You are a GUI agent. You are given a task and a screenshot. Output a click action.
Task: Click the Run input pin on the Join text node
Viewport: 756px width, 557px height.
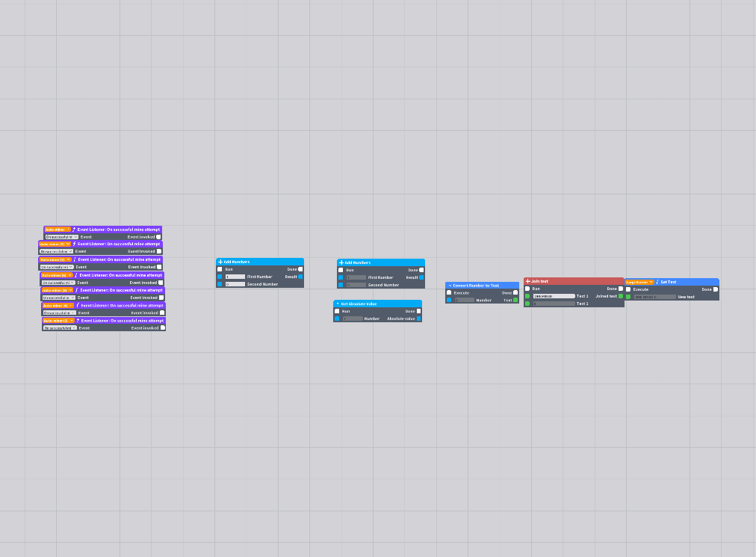point(527,289)
